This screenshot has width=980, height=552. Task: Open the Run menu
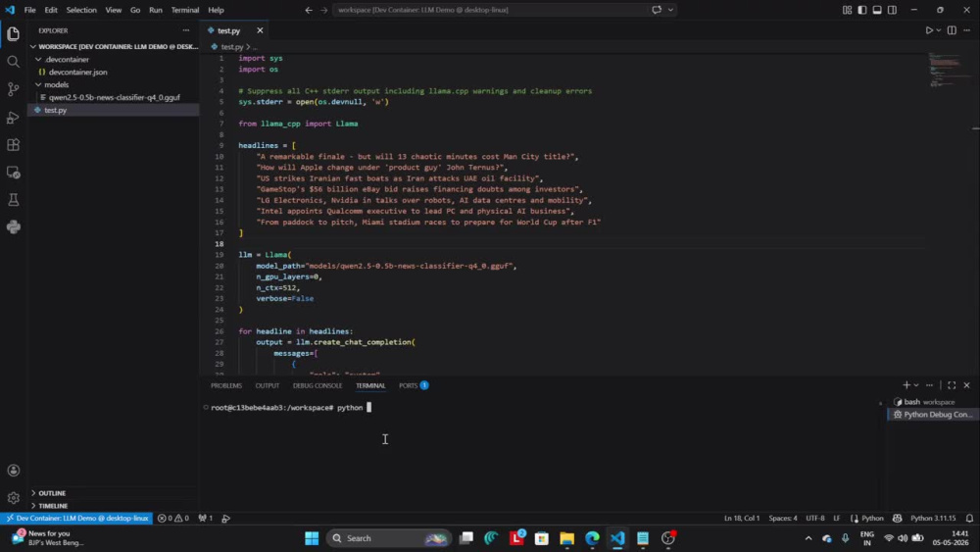(156, 10)
